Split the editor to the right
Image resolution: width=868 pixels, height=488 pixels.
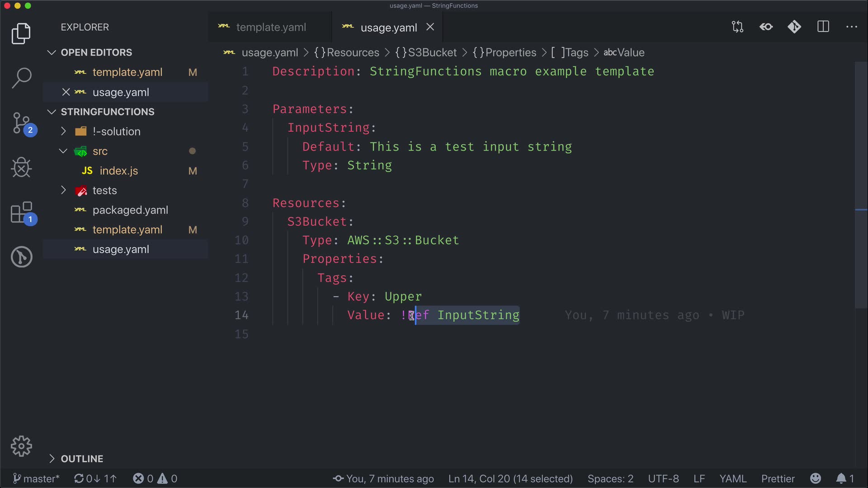click(x=823, y=27)
